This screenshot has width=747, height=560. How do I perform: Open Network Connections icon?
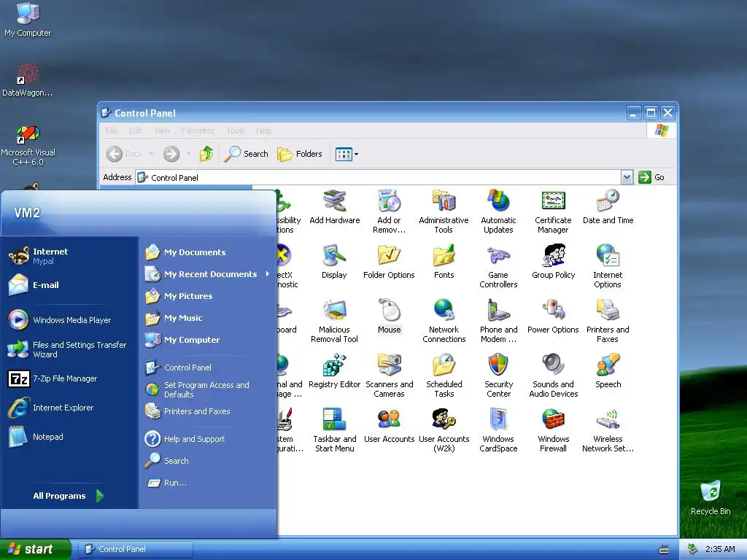[x=444, y=322]
